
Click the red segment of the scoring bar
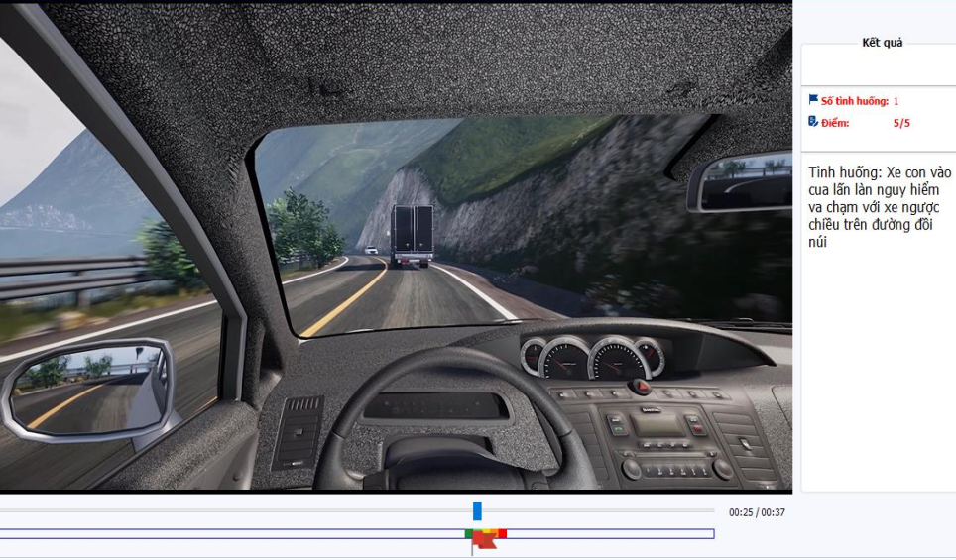pos(503,533)
